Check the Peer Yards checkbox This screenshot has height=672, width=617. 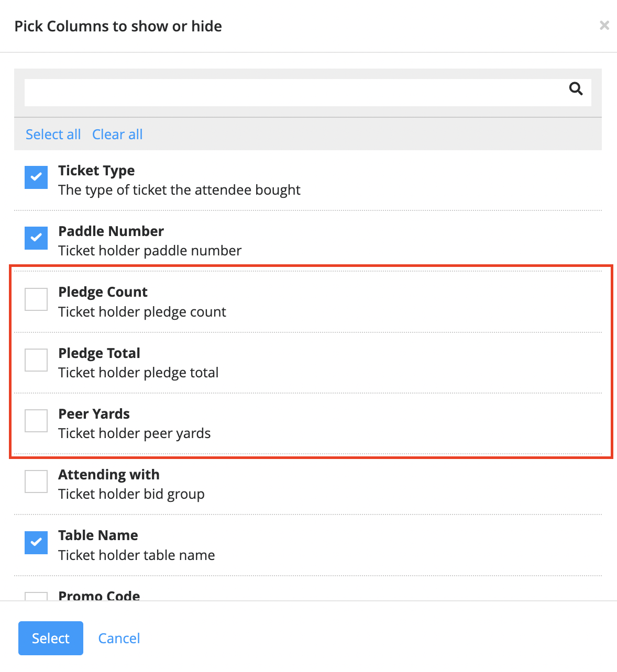click(36, 421)
